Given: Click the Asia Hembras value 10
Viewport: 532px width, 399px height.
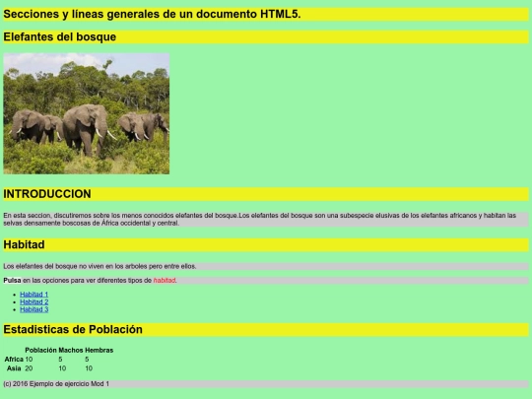Looking at the screenshot, I should 89,368.
